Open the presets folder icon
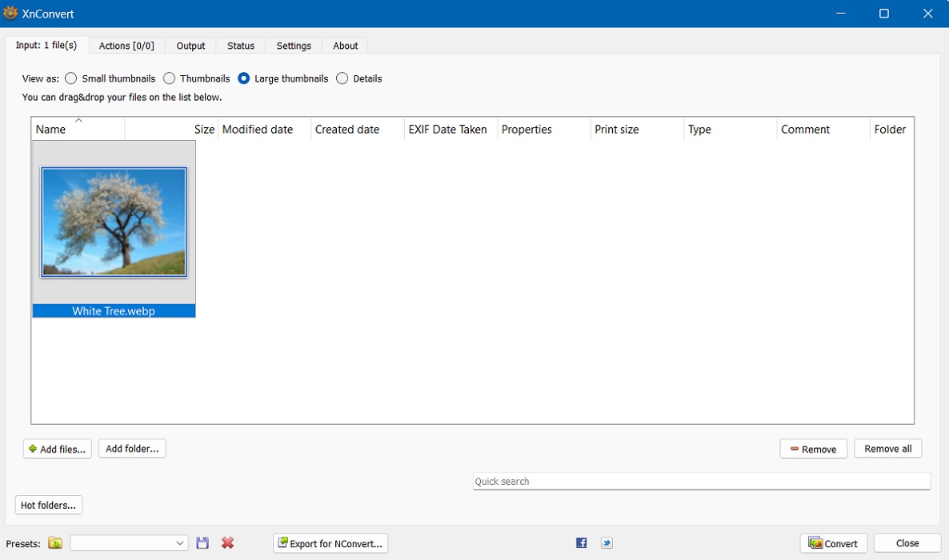 54,542
